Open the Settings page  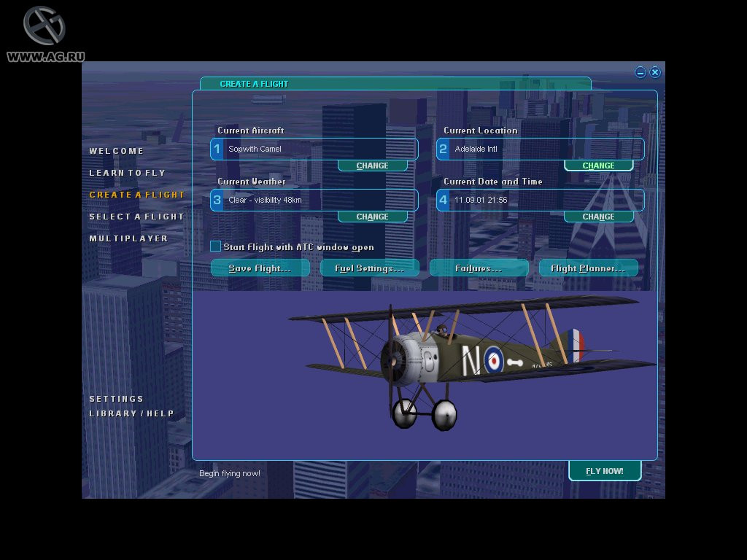coord(116,399)
